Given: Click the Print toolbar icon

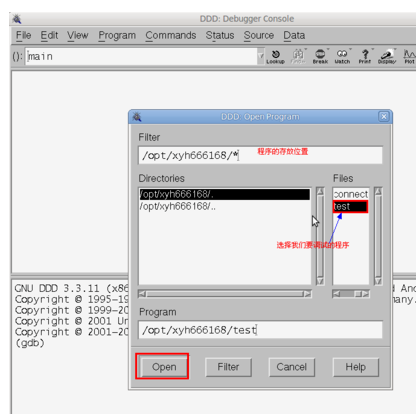Looking at the screenshot, I should pyautogui.click(x=365, y=56).
